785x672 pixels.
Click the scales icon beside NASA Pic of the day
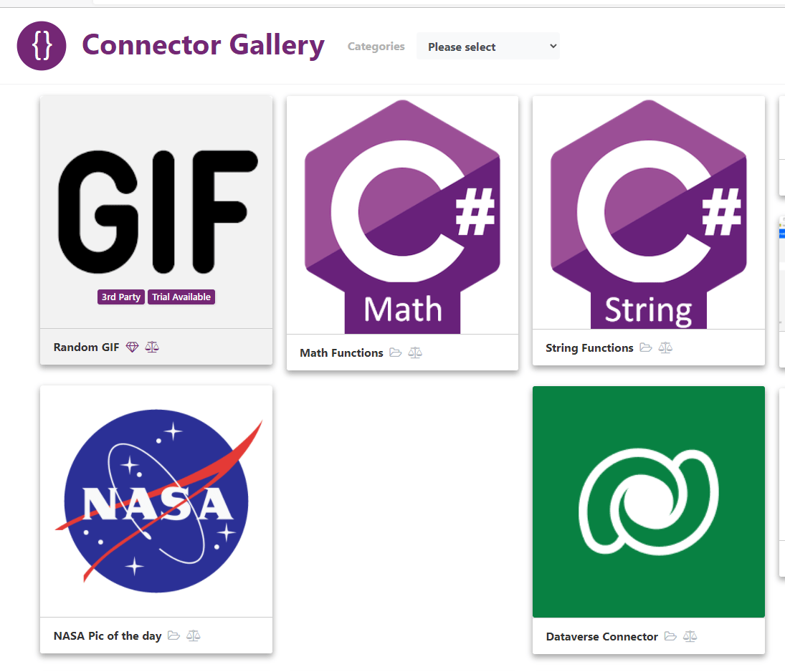(x=194, y=635)
